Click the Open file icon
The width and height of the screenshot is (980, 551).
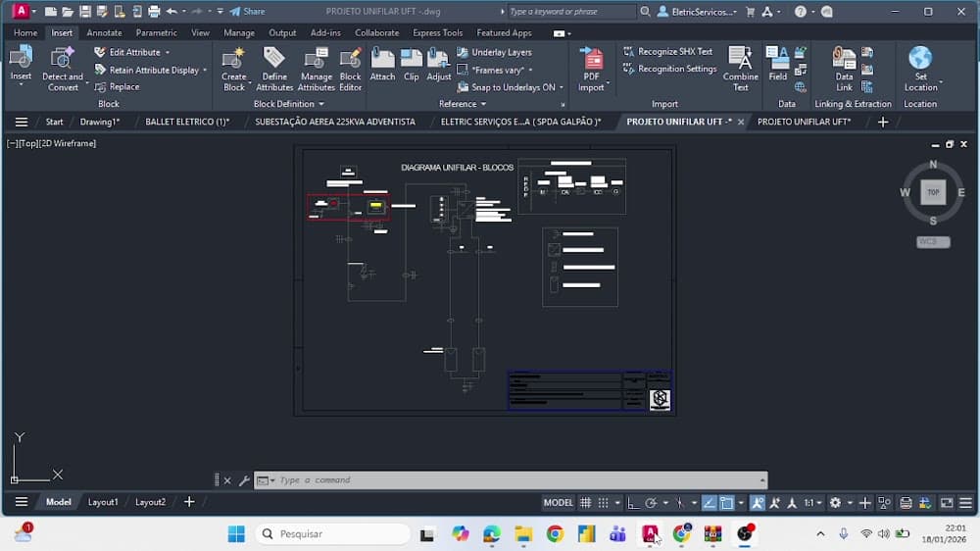click(x=68, y=11)
